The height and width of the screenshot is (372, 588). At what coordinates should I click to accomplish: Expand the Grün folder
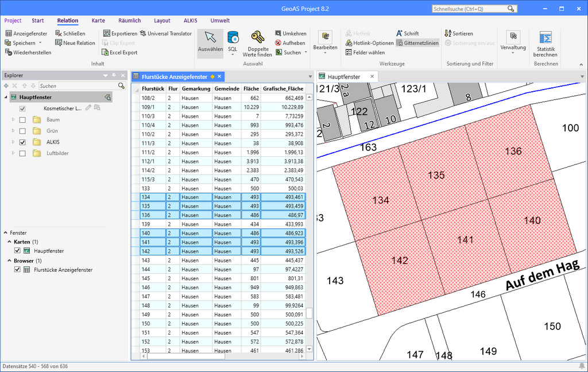click(13, 131)
